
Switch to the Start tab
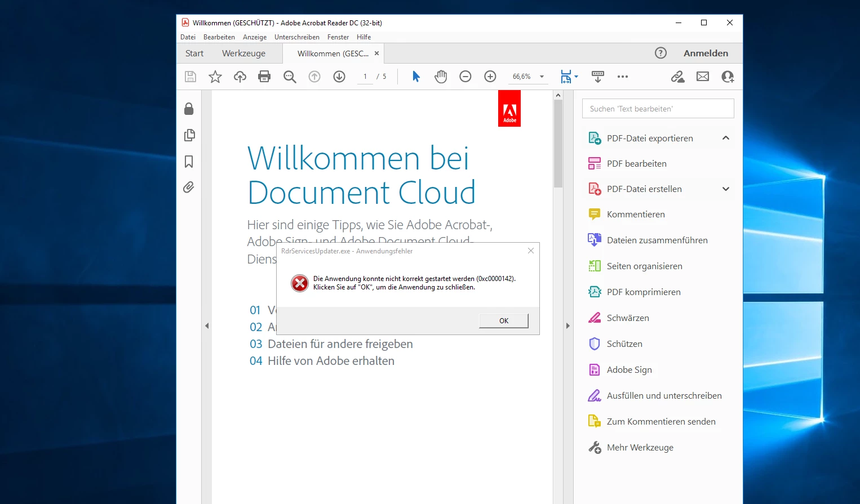tap(194, 53)
